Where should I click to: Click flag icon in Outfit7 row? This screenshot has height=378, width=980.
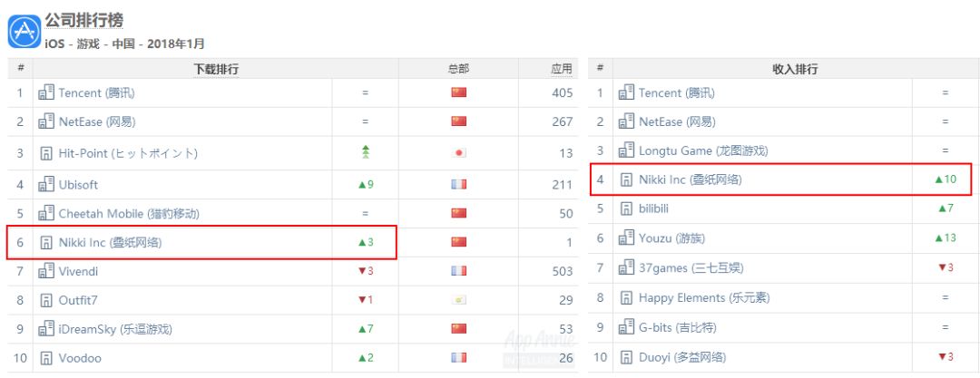click(458, 299)
